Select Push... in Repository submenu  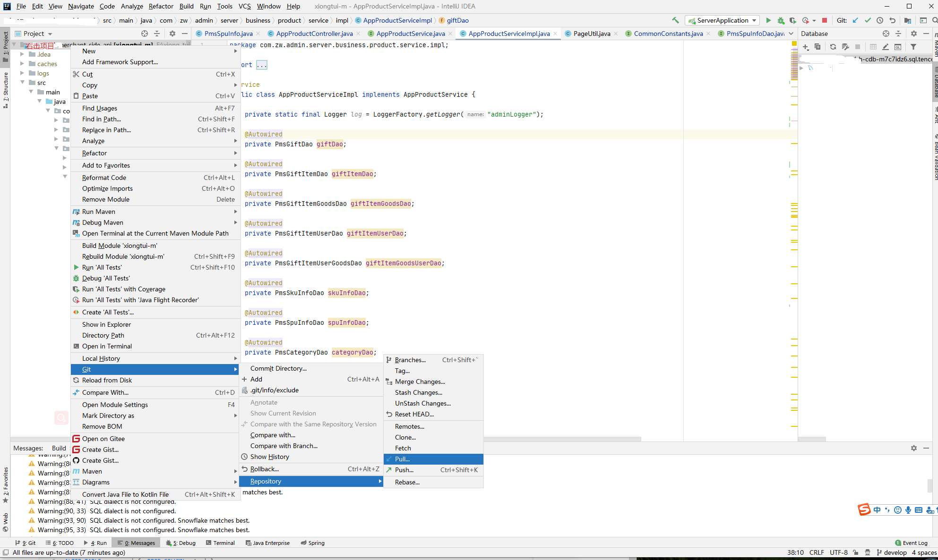pos(433,470)
